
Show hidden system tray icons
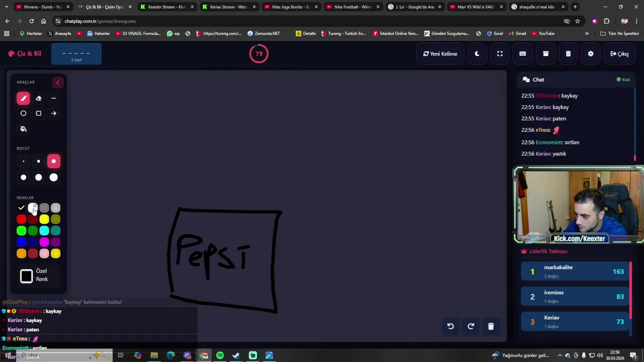(x=559, y=355)
